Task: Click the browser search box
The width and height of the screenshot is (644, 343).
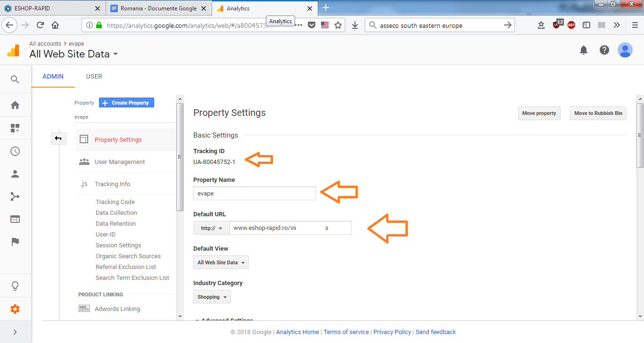Action: click(440, 25)
